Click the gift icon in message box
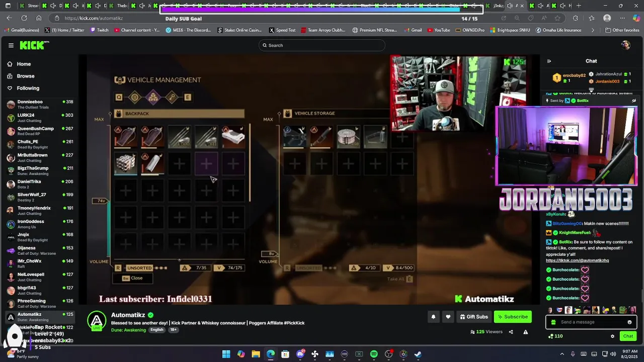The height and width of the screenshot is (362, 644). (553, 322)
